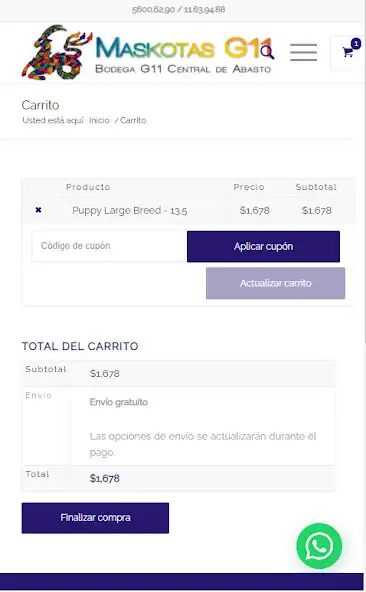Open WhatsApp chat bubble

[319, 546]
